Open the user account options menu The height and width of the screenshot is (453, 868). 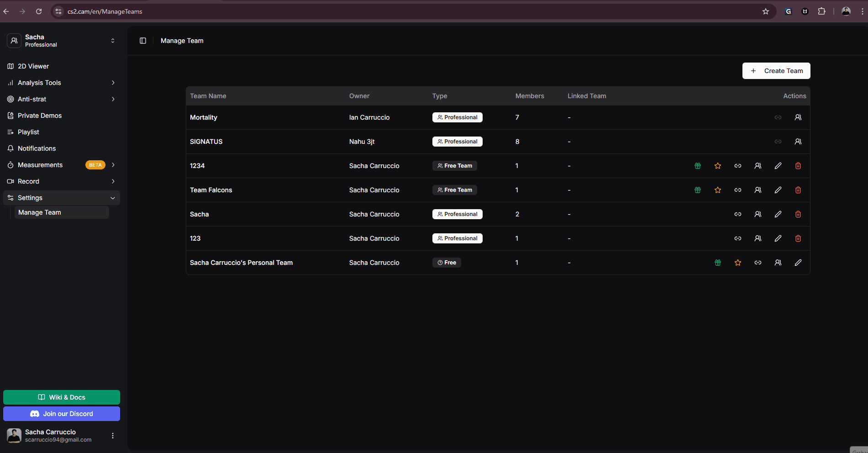pos(113,436)
